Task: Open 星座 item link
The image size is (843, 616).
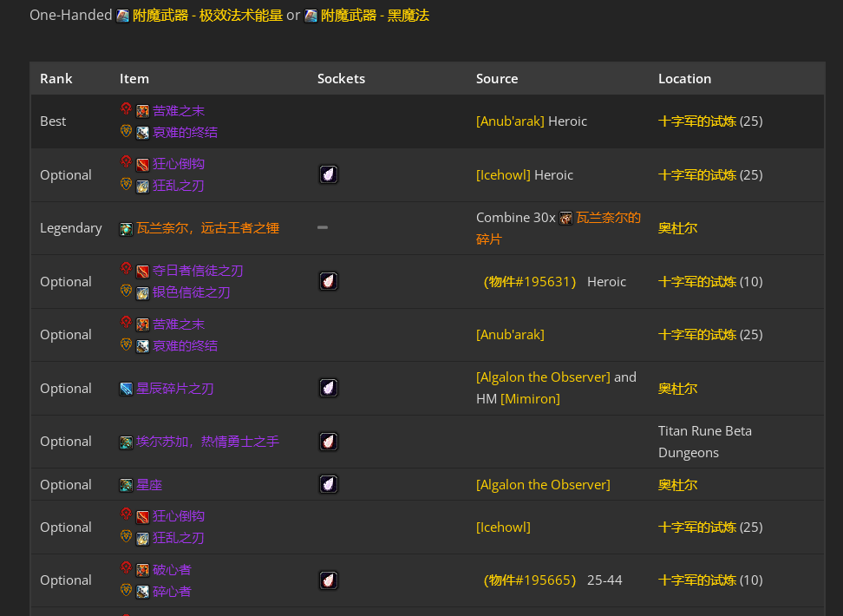Action: pos(149,485)
